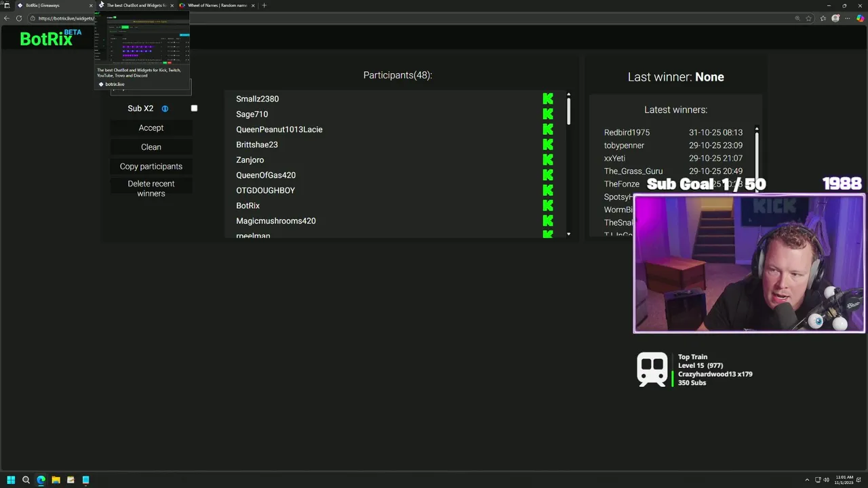Screen dimensions: 868x488
Task: Click the Accept button
Action: 151,128
